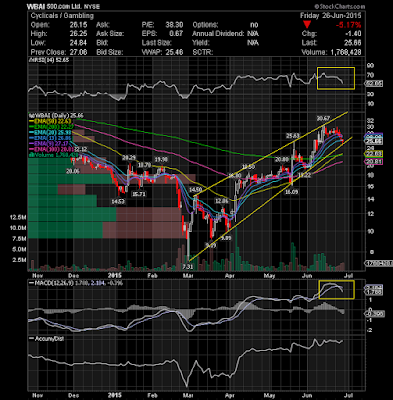
Task: Click the Friday 26-Jun-2015 date
Action: (x=330, y=16)
